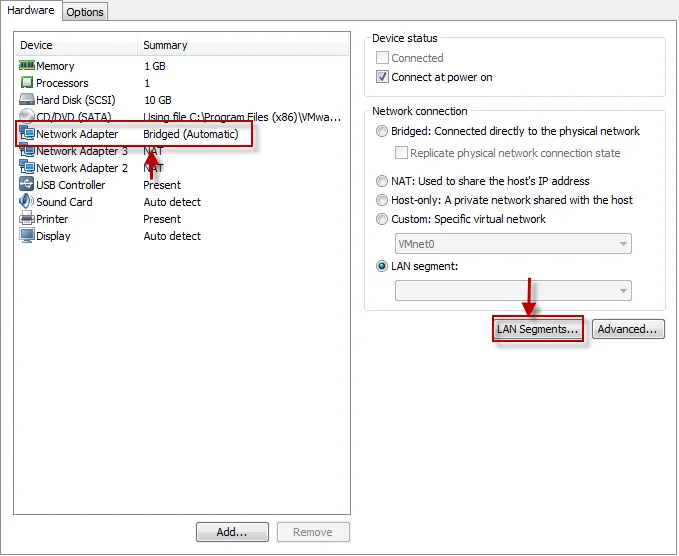Select the Hard Disk (SCSI) icon
Image resolution: width=679 pixels, height=556 pixels.
coord(27,100)
